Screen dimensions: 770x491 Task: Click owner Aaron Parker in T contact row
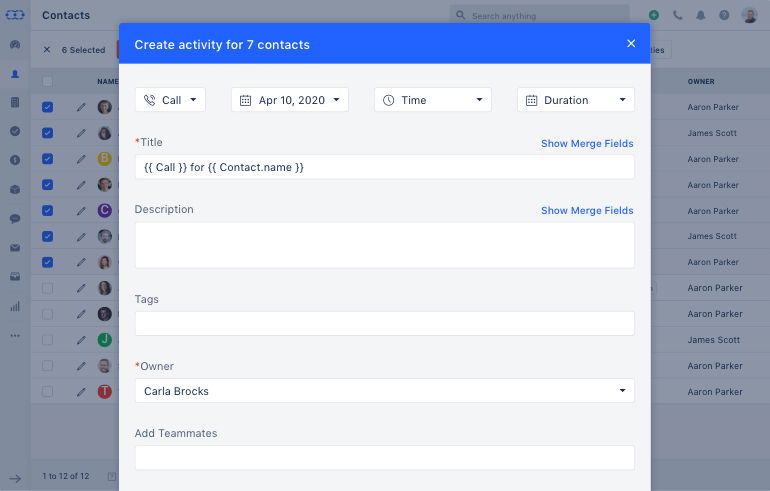tap(715, 392)
